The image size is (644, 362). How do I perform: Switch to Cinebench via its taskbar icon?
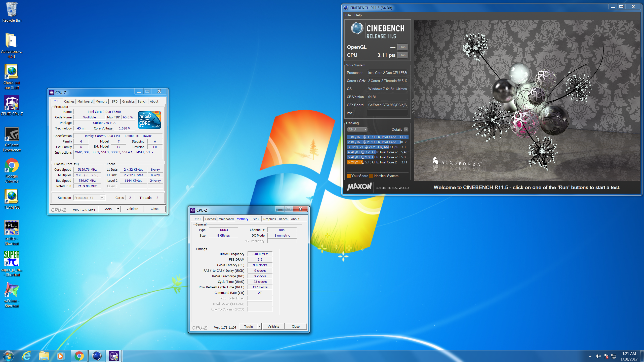point(97,356)
